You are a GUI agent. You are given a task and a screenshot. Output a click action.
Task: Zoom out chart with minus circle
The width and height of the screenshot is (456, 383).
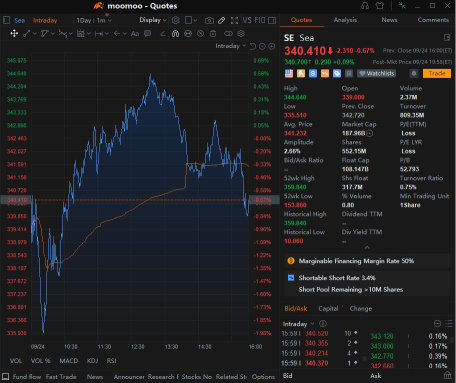262,46
